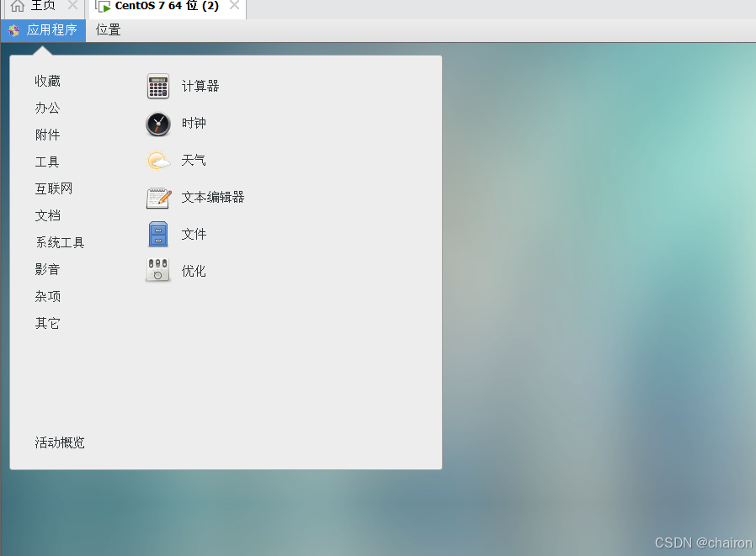Browse the 办公 (Office) category
This screenshot has width=756, height=556.
pyautogui.click(x=47, y=108)
